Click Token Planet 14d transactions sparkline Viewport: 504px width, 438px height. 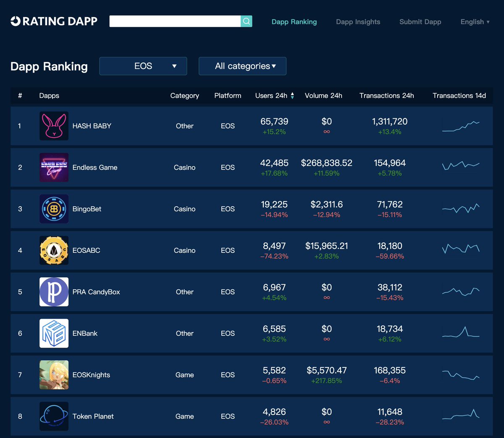[x=461, y=414]
